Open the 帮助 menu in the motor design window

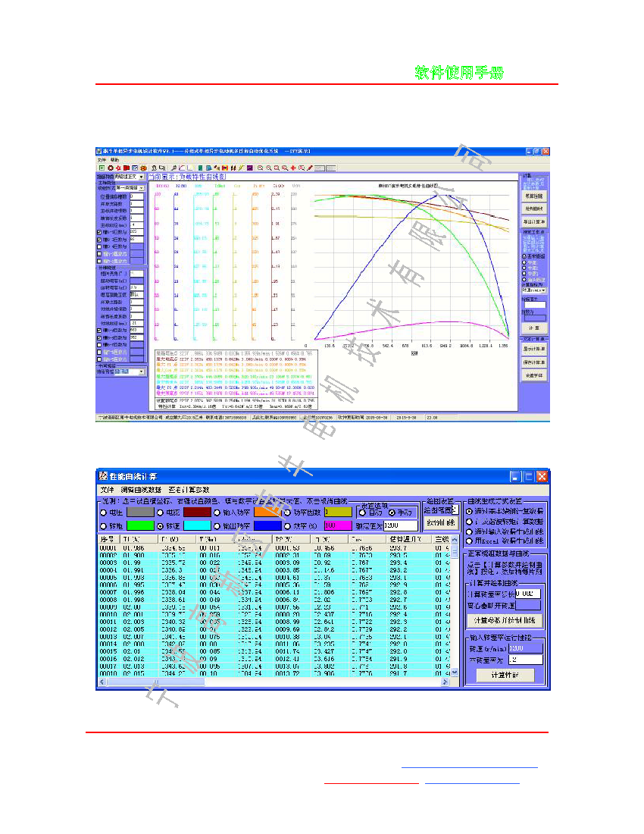(114, 160)
